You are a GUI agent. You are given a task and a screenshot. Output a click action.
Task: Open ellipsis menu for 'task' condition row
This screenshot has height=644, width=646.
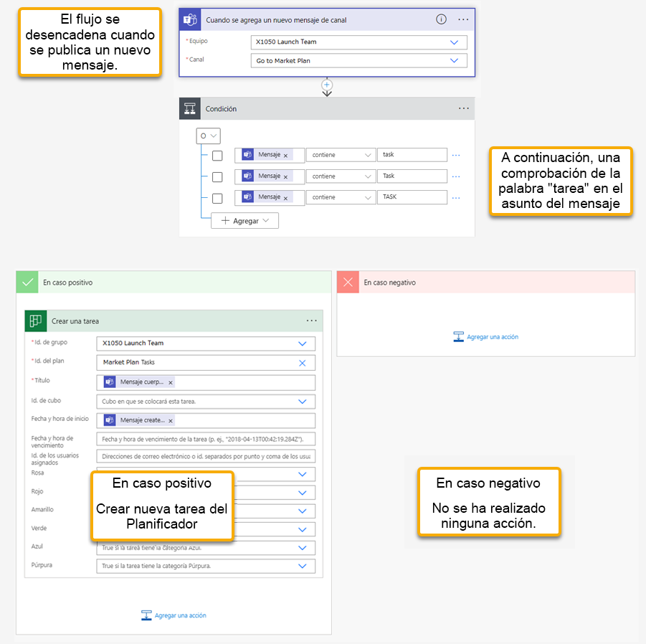click(x=456, y=156)
